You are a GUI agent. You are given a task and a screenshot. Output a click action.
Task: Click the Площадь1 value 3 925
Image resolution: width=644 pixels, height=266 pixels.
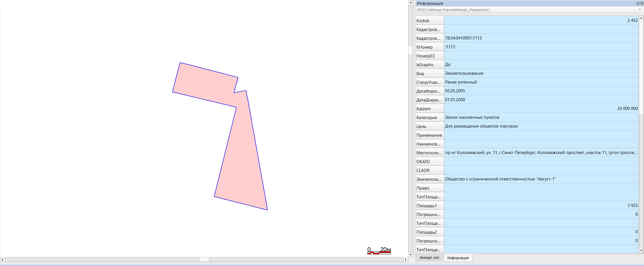pos(541,205)
